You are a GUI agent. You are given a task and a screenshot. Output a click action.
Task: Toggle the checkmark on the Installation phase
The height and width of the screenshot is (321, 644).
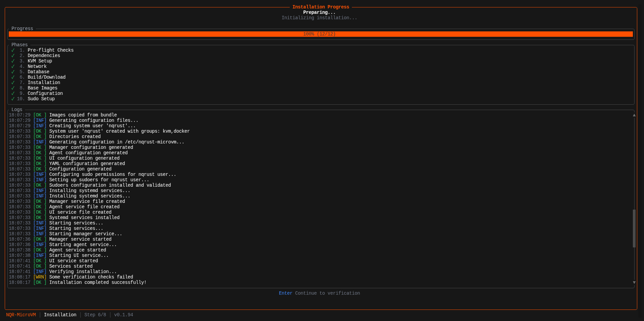coord(13,82)
